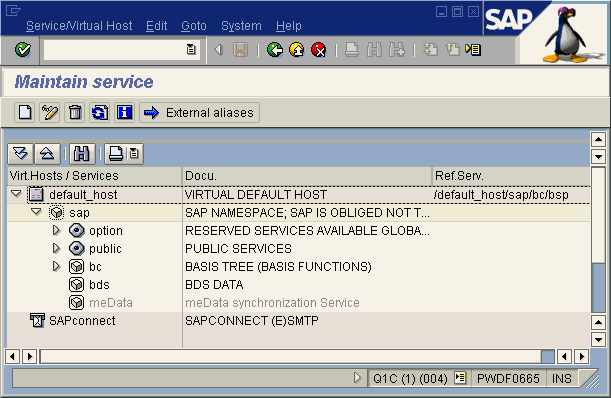This screenshot has height=398, width=611.
Task: Select the SAPconnect host
Action: click(82, 320)
